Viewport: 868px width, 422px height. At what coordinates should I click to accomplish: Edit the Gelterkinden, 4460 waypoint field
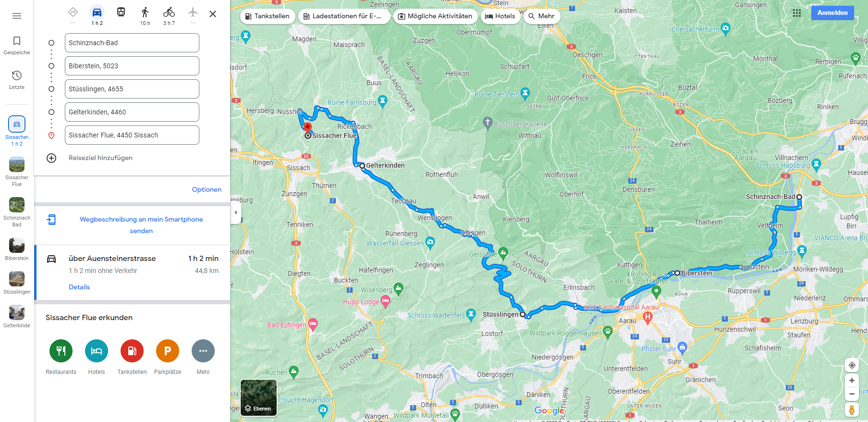132,112
